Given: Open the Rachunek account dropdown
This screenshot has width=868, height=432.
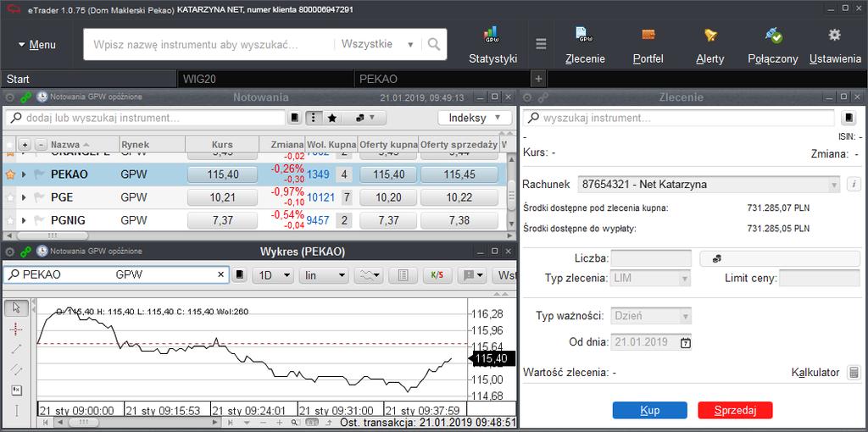Looking at the screenshot, I should click(709, 185).
